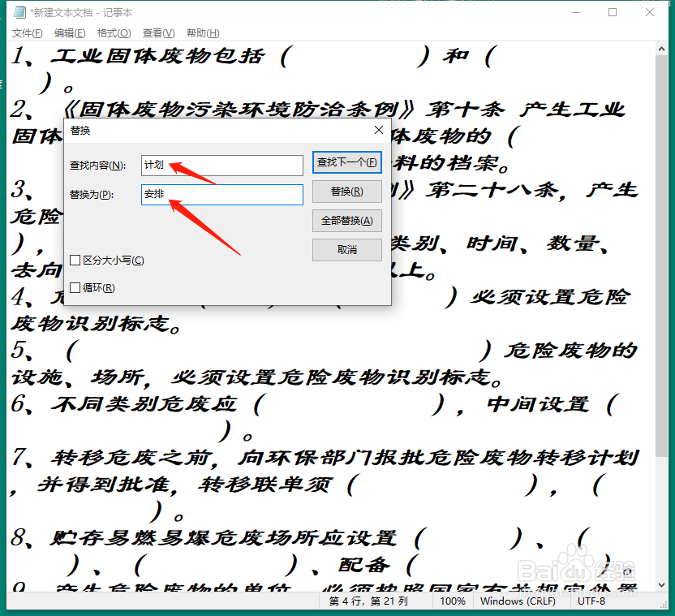Open the 查看(V) menu
675x616 pixels.
[158, 33]
